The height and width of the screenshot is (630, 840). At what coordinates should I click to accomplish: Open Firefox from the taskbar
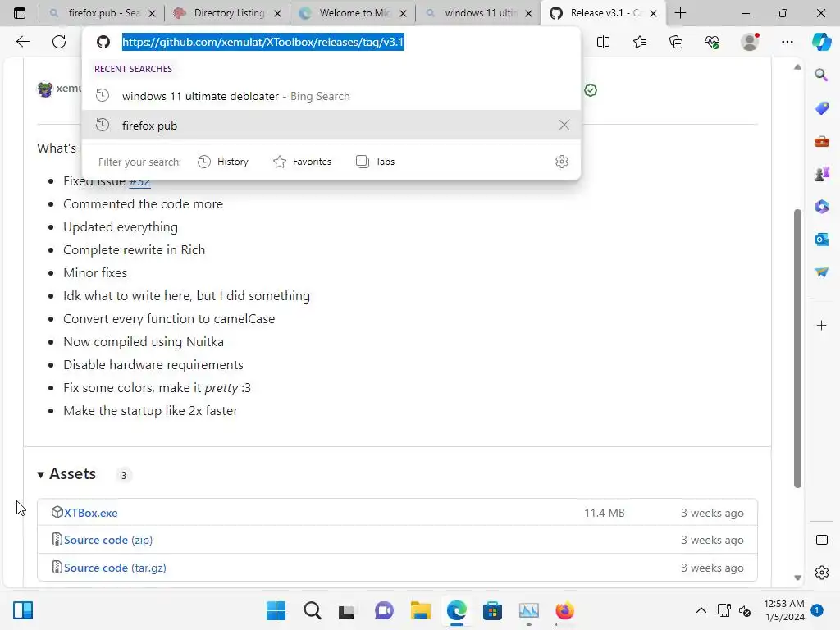[564, 610]
